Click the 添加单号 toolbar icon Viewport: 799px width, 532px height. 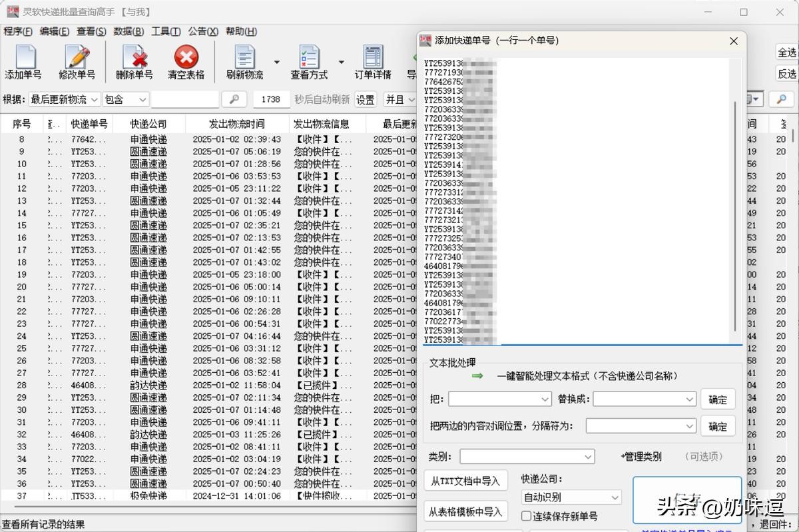(23, 58)
